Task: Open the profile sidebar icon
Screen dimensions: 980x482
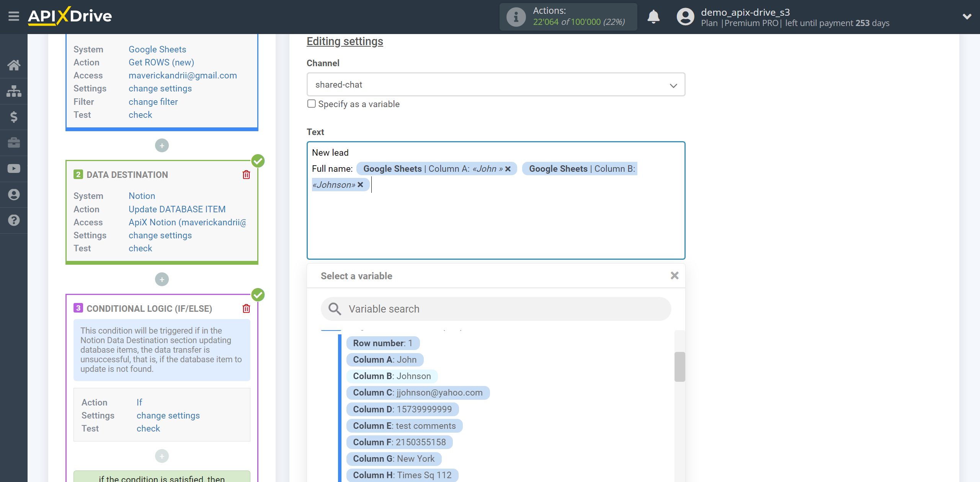Action: tap(14, 194)
